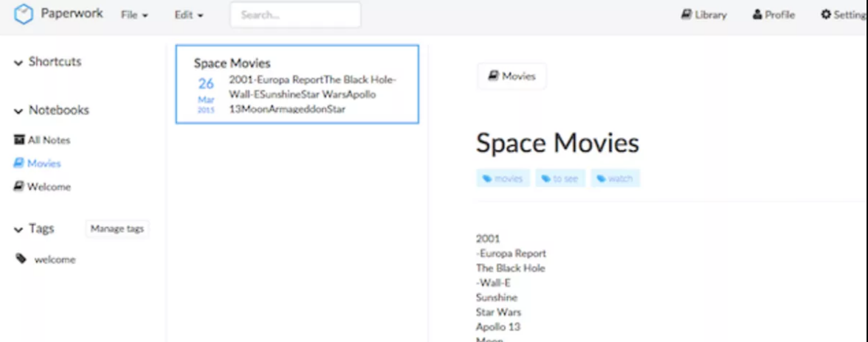
Task: Click the Movies notebook button above title
Action: pos(512,76)
